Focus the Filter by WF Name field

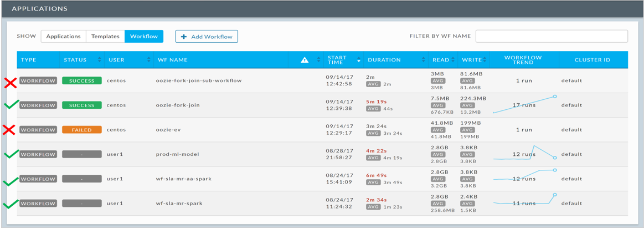point(552,36)
